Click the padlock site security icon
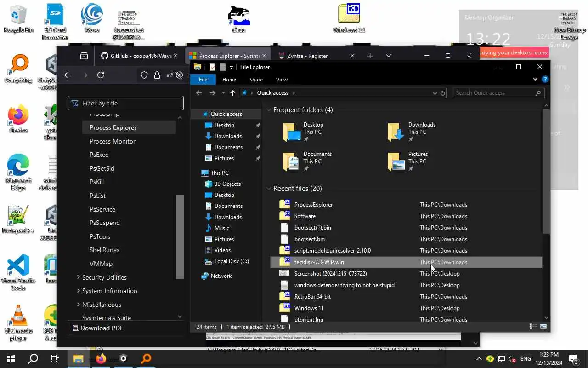Viewport: 588px width, 368px height. click(157, 75)
